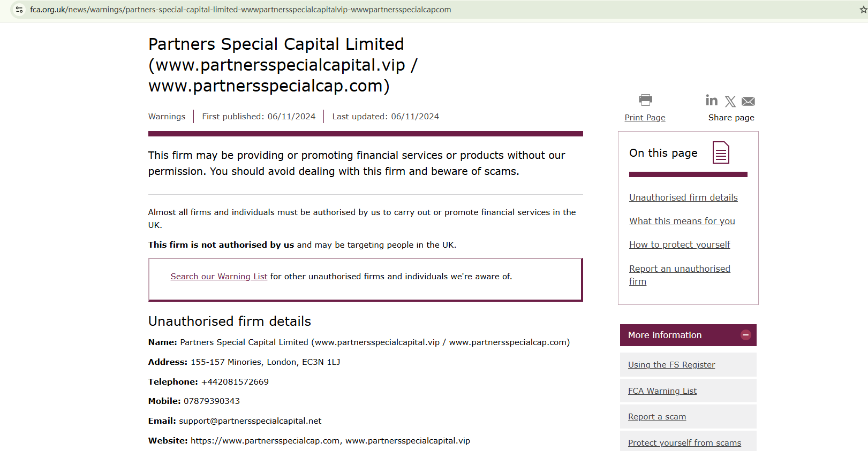Click the More information header
The height and width of the screenshot is (451, 868).
tap(665, 335)
